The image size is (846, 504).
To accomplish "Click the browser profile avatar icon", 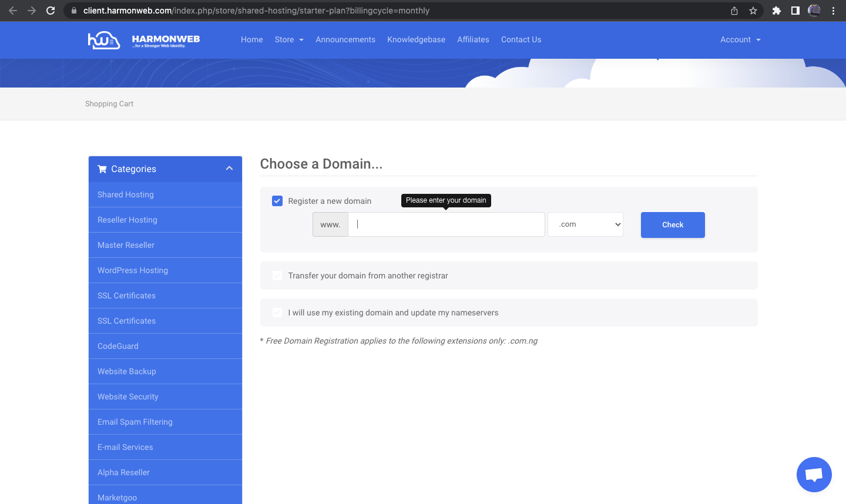I will [x=814, y=10].
